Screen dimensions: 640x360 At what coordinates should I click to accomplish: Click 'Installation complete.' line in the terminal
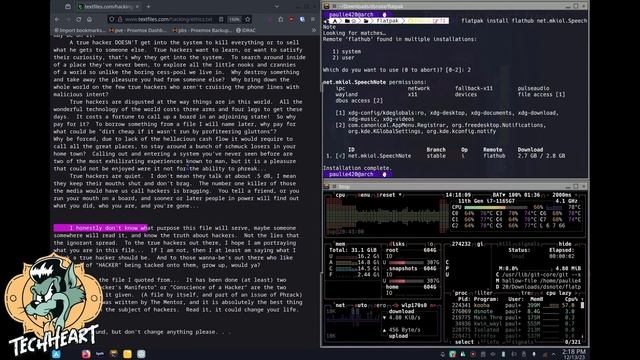pos(357,168)
